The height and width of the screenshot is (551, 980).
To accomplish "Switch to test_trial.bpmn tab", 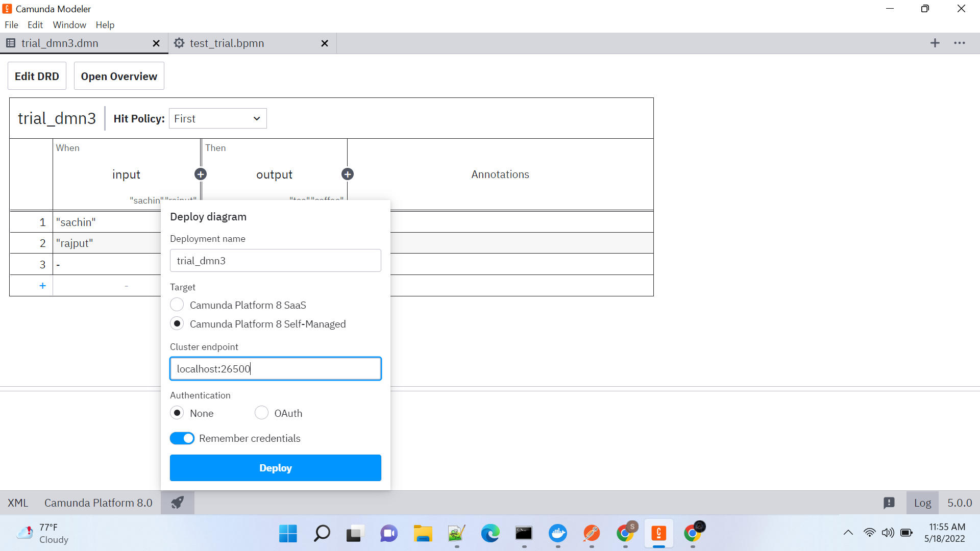I will click(227, 43).
